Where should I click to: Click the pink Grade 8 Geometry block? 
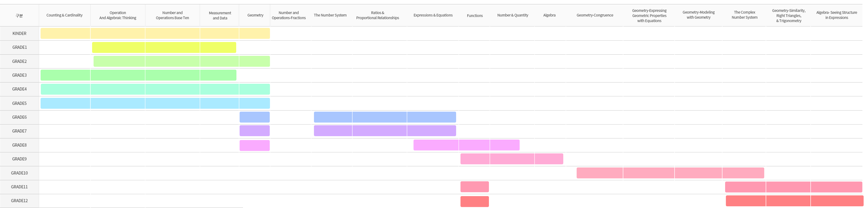click(254, 145)
